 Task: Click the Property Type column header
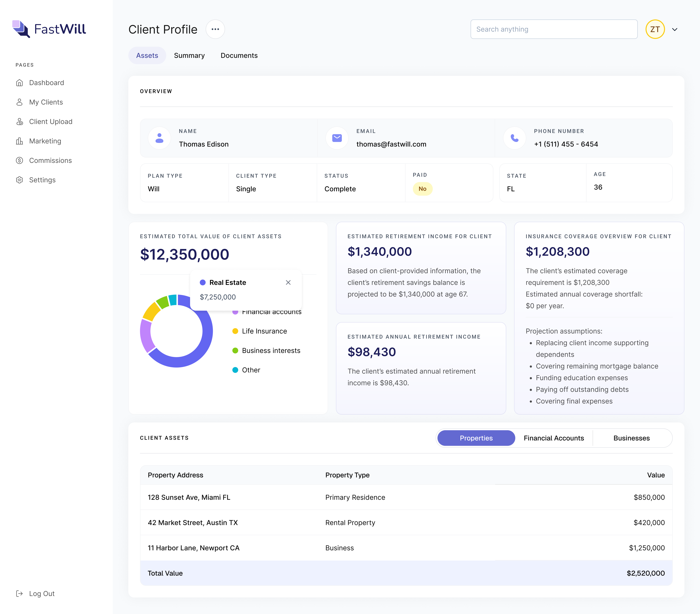pos(347,475)
